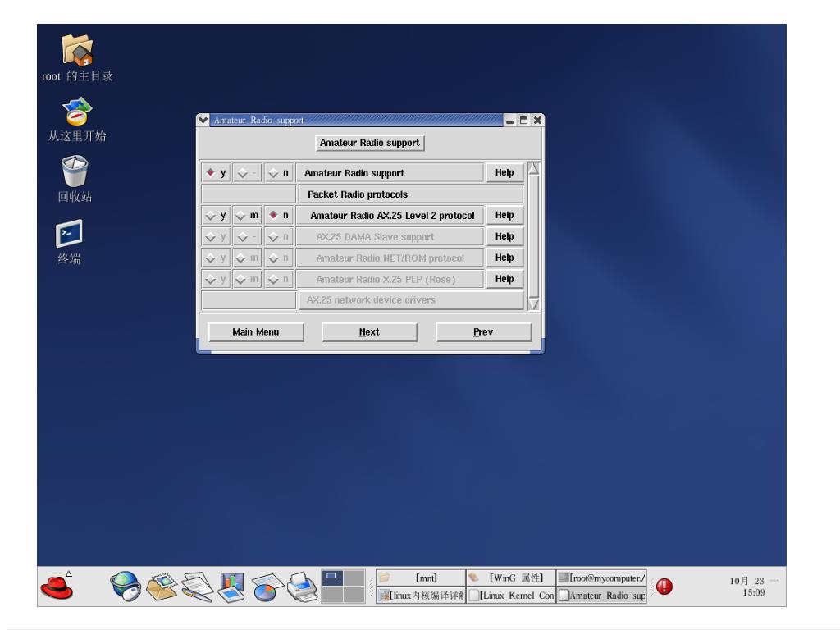Launch the web browser from the panel

[x=126, y=586]
